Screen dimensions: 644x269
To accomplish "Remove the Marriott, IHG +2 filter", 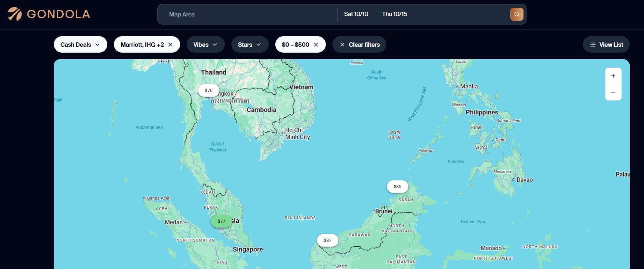I will click(x=170, y=45).
